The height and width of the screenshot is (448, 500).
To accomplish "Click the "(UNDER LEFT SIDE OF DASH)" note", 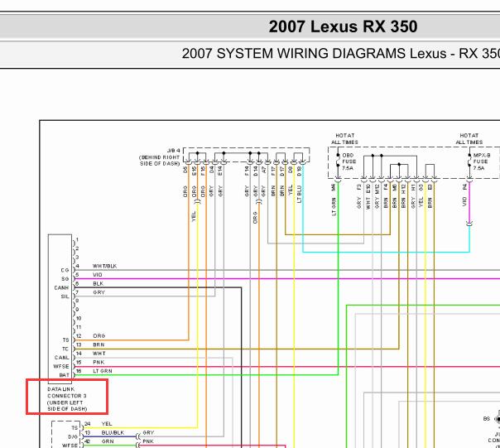I will [x=67, y=406].
